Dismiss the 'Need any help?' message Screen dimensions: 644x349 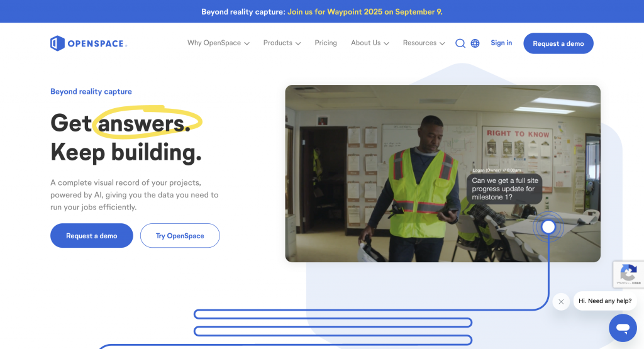(x=561, y=302)
